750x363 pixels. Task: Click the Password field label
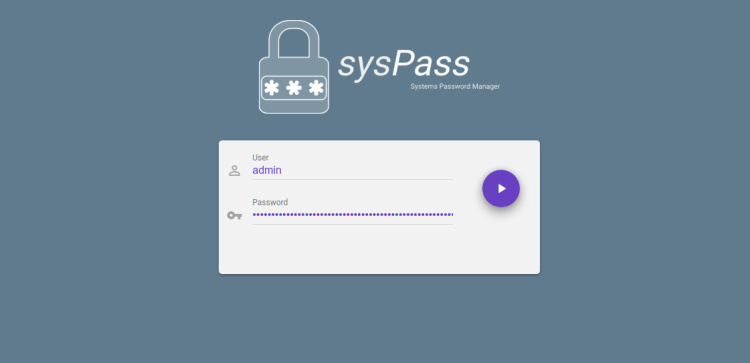(x=270, y=202)
